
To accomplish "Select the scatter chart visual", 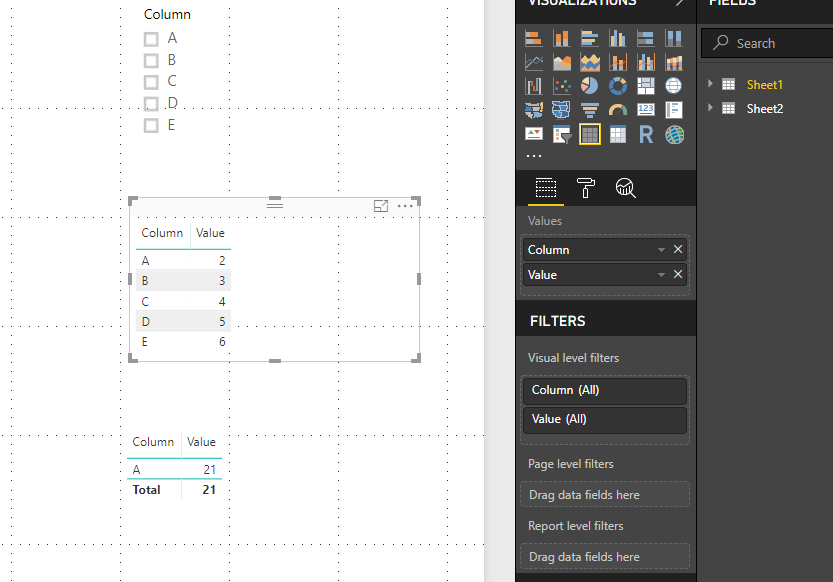I will click(x=562, y=85).
